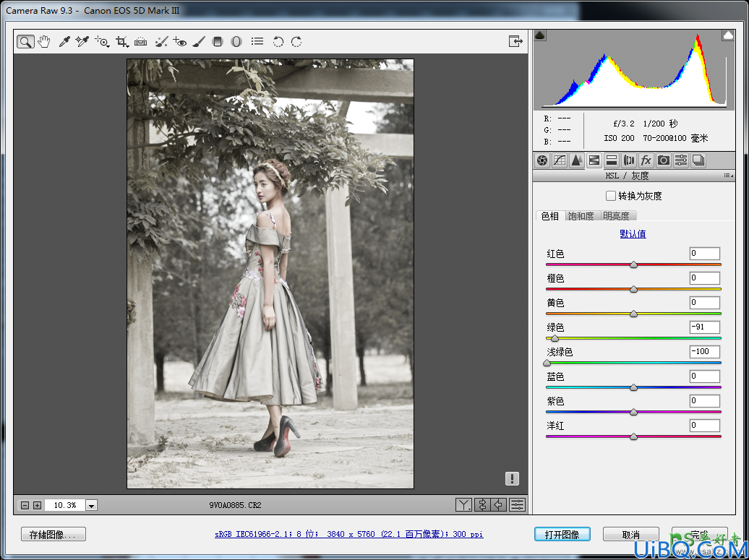
Task: Choose the Color Sampler tool
Action: [82, 41]
